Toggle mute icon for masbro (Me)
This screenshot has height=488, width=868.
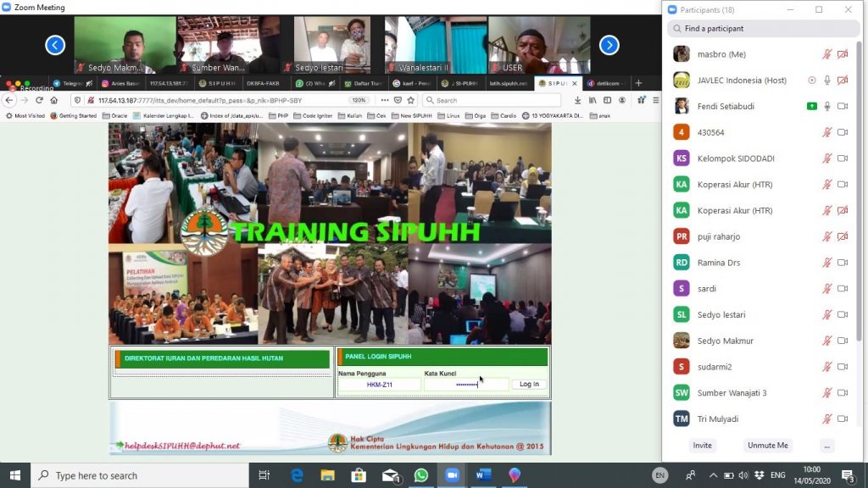click(x=827, y=54)
